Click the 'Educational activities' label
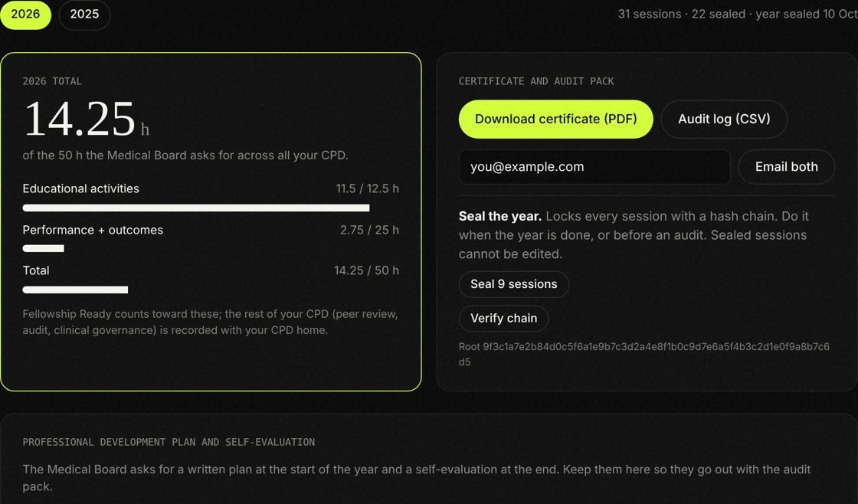The image size is (858, 504). [81, 188]
